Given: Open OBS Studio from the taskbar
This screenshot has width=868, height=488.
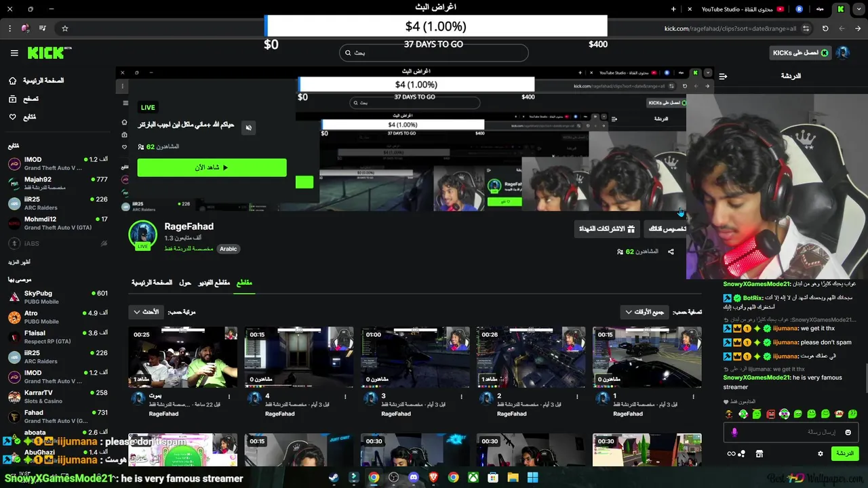Looking at the screenshot, I should (393, 478).
